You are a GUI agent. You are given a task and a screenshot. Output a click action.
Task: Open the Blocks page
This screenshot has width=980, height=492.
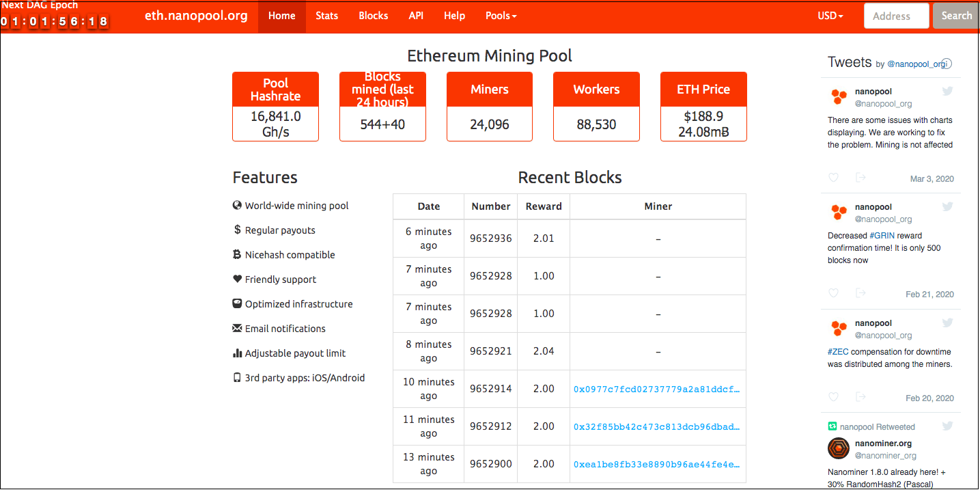(373, 16)
